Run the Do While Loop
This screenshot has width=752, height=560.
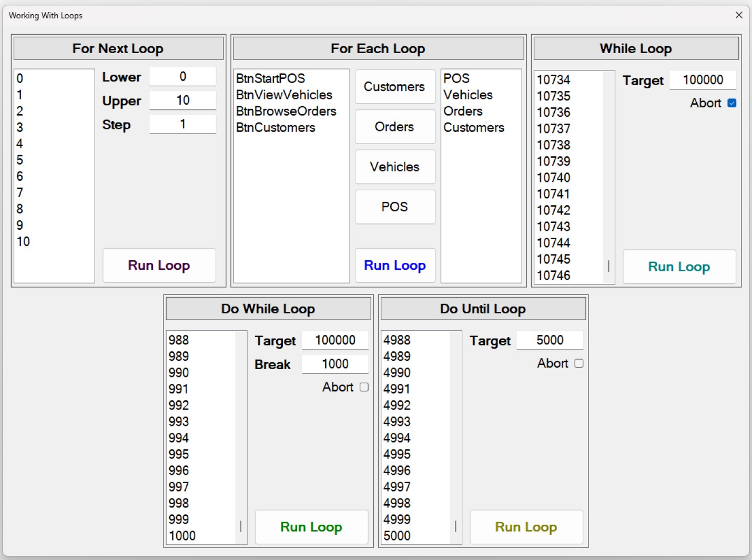(x=311, y=527)
